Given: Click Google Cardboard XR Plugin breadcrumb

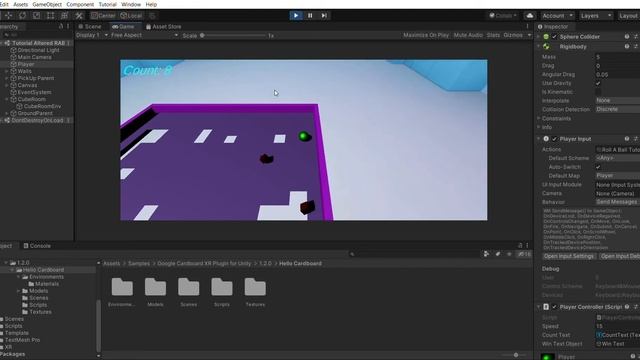Looking at the screenshot, I should [204, 264].
